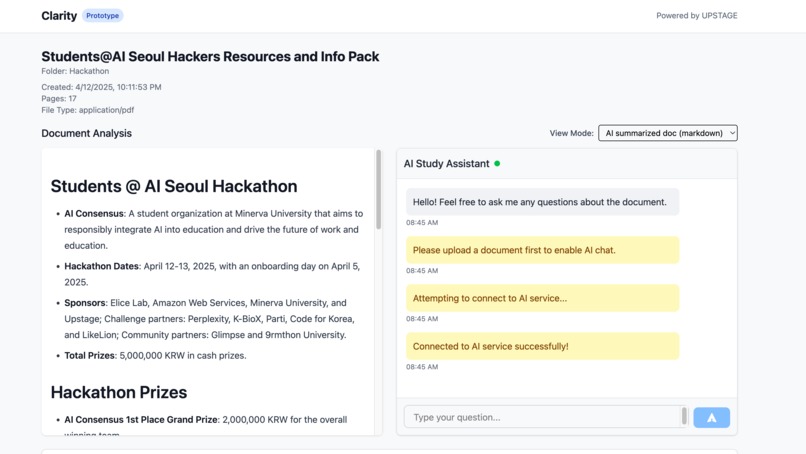This screenshot has width=806, height=454.
Task: Click the 'Connected to AI service successfully' message
Action: coord(542,346)
